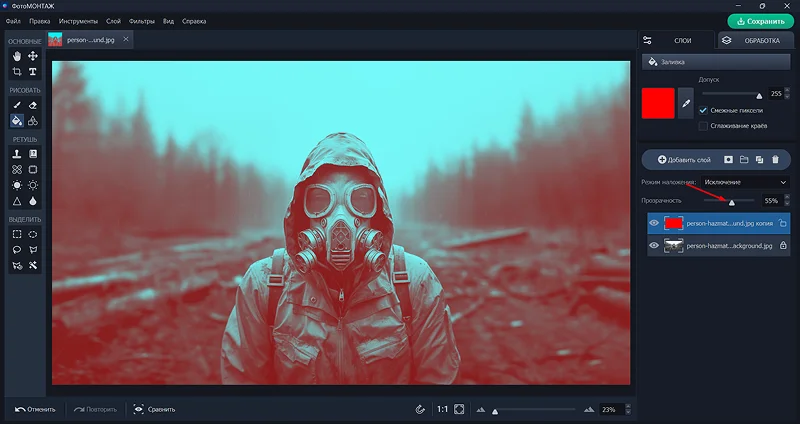Select the Text tool
The width and height of the screenshot is (800, 424).
click(33, 72)
